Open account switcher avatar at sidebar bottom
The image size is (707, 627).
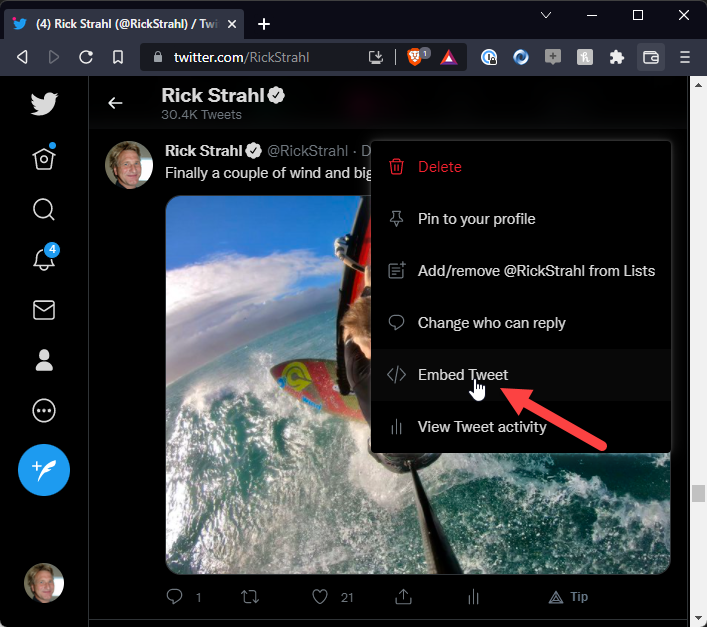pyautogui.click(x=44, y=583)
